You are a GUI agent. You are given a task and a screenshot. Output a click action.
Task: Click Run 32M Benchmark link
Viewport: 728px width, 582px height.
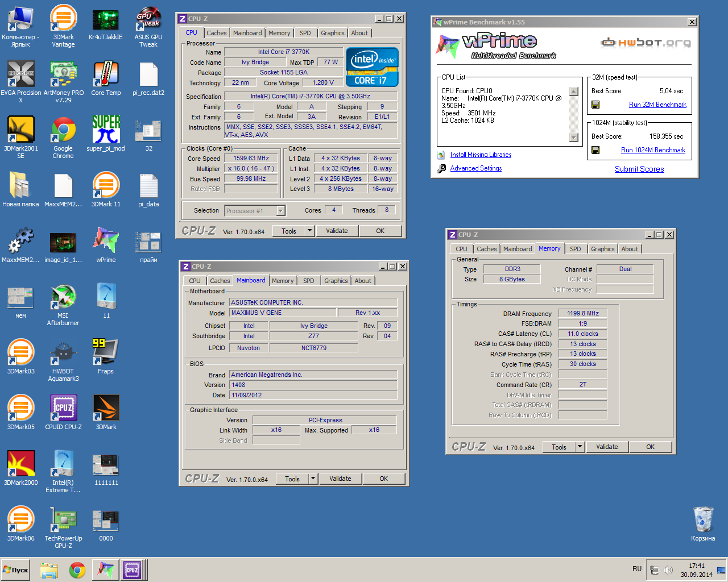coord(657,105)
